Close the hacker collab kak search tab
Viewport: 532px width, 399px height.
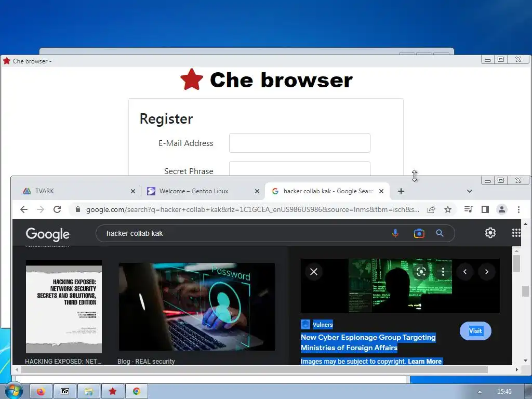coord(381,191)
